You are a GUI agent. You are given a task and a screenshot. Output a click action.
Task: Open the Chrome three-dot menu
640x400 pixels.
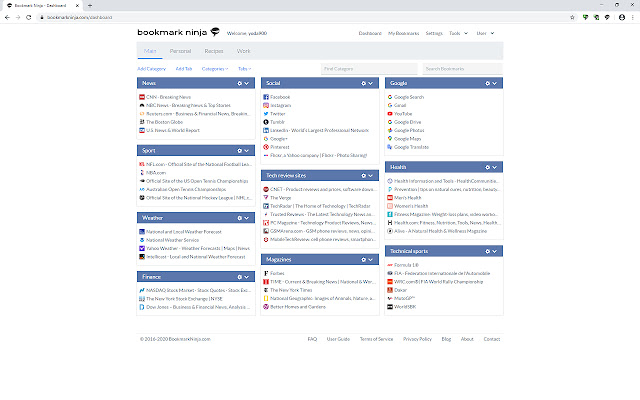pyautogui.click(x=633, y=17)
